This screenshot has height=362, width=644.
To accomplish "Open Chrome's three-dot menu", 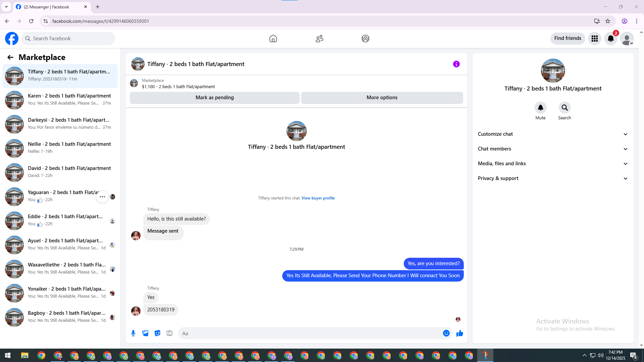I will point(637,21).
